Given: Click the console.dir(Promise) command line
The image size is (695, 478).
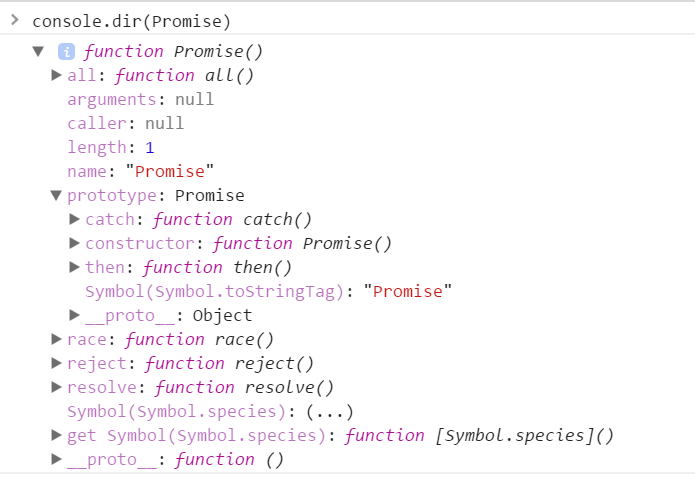Looking at the screenshot, I should [x=131, y=21].
